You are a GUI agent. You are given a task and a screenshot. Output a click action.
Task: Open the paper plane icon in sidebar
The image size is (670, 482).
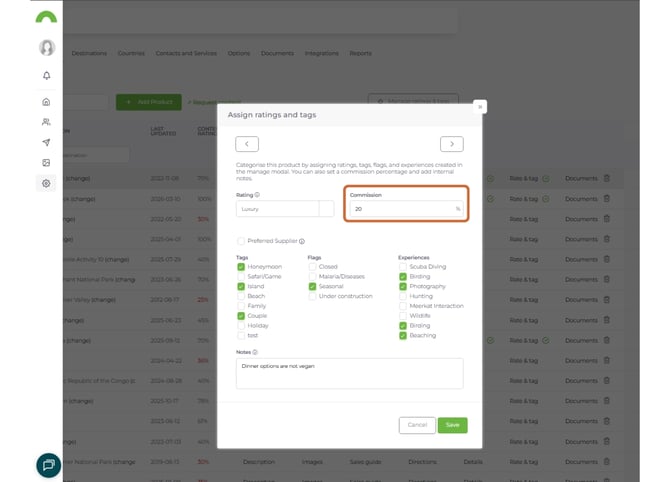pyautogui.click(x=46, y=142)
